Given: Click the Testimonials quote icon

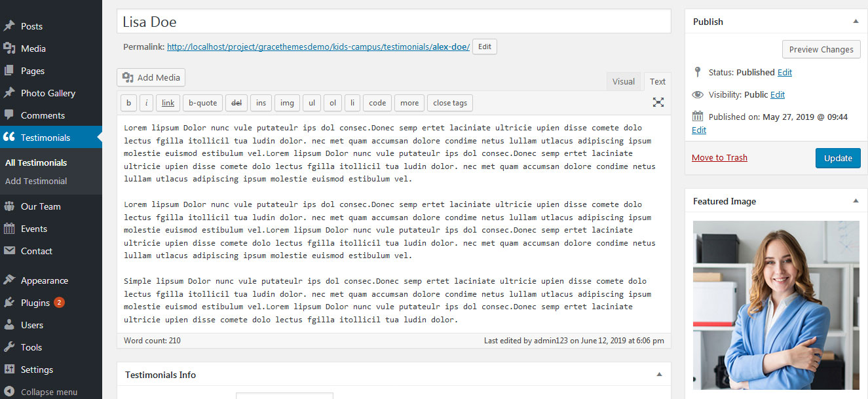Looking at the screenshot, I should tap(9, 138).
